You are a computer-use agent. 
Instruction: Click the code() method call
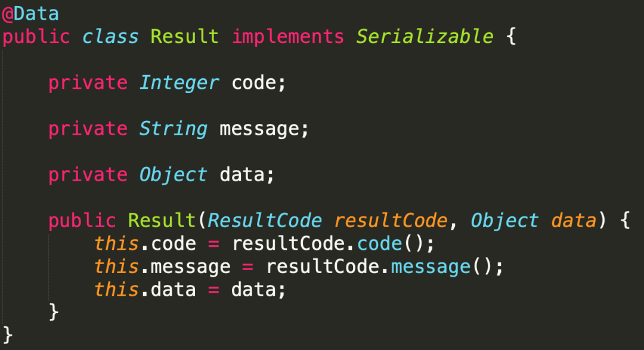(x=391, y=244)
